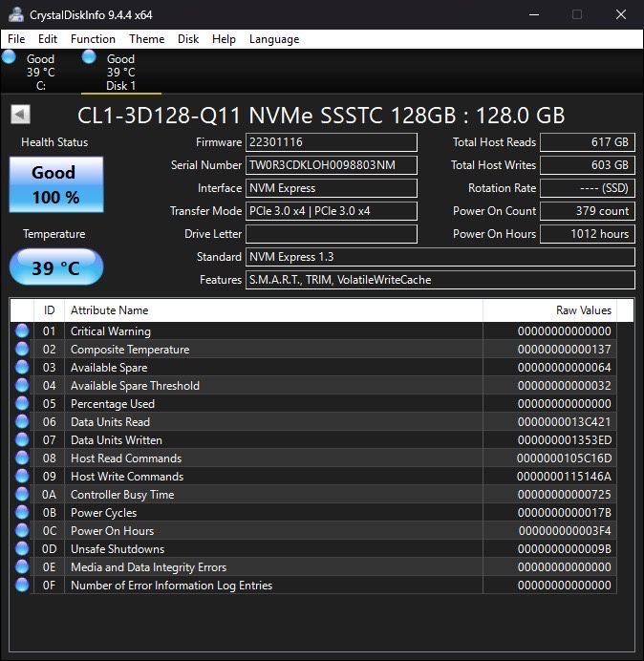Click the 39 °C temperature button

[56, 267]
